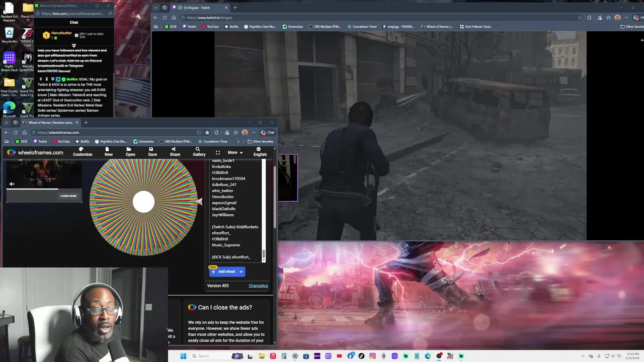Viewport: 644px width, 362px height.
Task: Open the English language selector
Action: [260, 152]
